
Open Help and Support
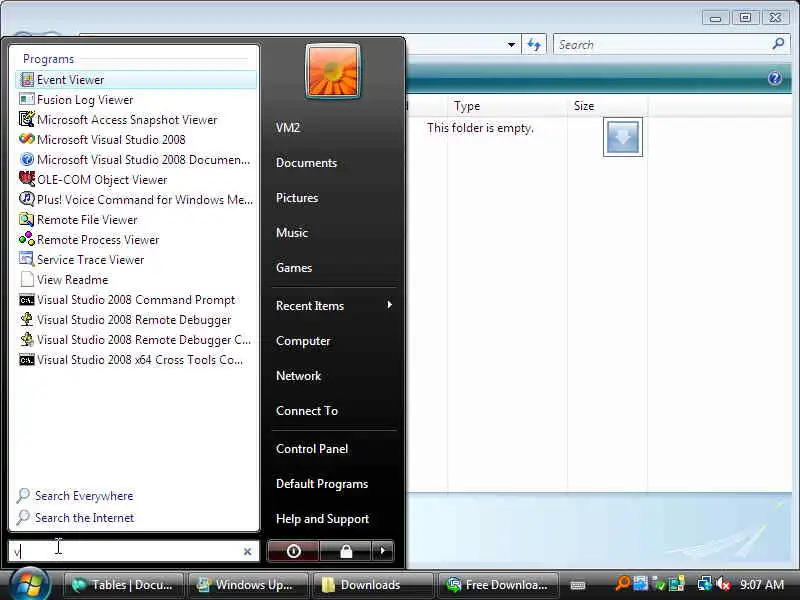[322, 519]
